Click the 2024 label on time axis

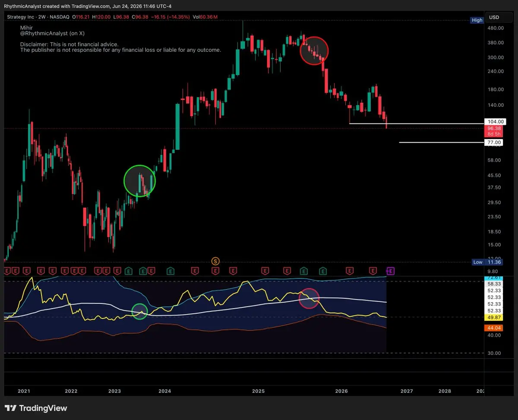point(164,391)
